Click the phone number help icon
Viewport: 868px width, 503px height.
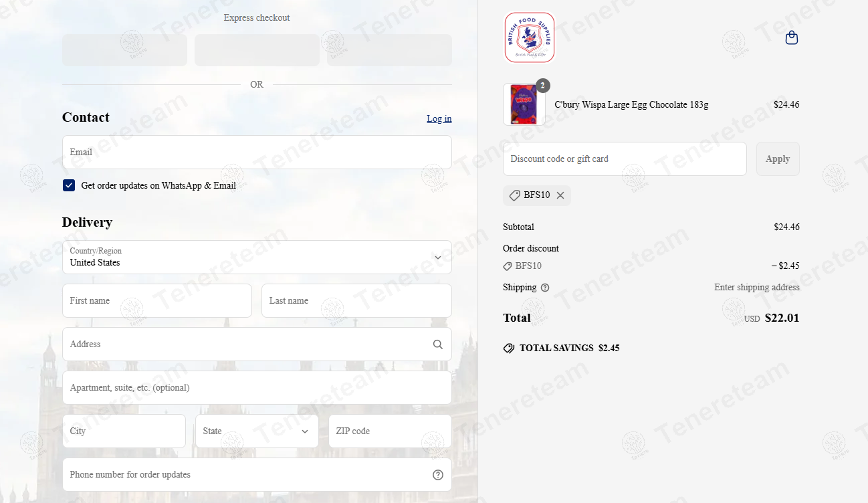pos(438,475)
